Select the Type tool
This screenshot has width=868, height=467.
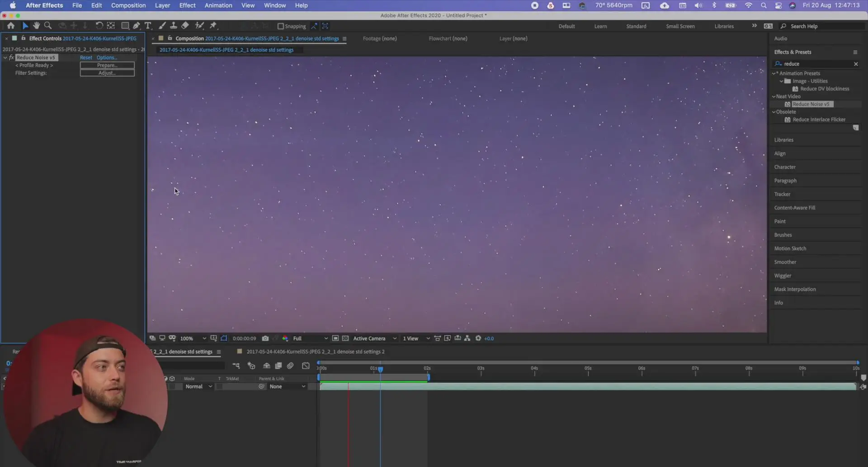[x=148, y=26]
